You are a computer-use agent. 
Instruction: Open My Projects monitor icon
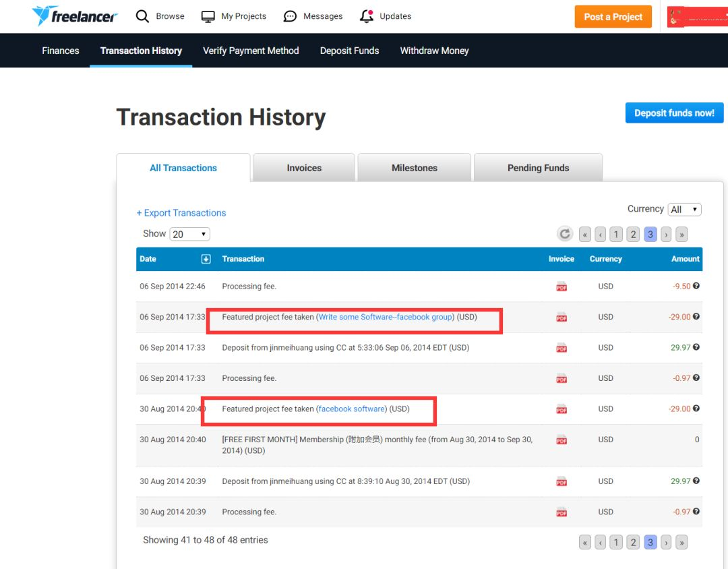tap(208, 17)
